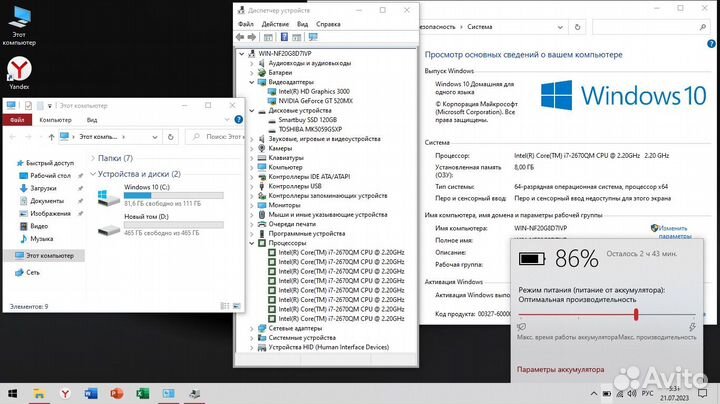This screenshot has height=404, width=720.
Task: Select Windows 10 (C:) drive
Action: tap(161, 195)
